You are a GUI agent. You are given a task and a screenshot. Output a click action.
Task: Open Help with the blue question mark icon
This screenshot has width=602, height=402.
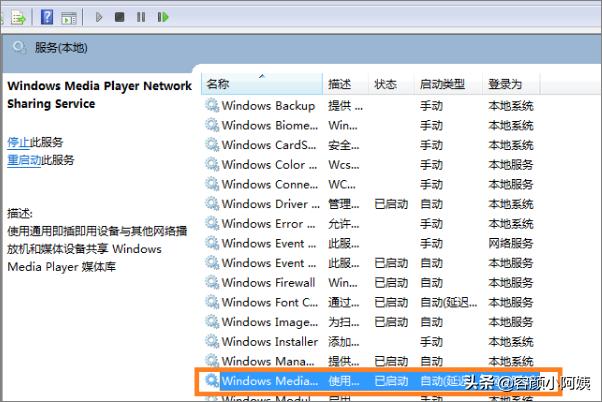[x=47, y=17]
